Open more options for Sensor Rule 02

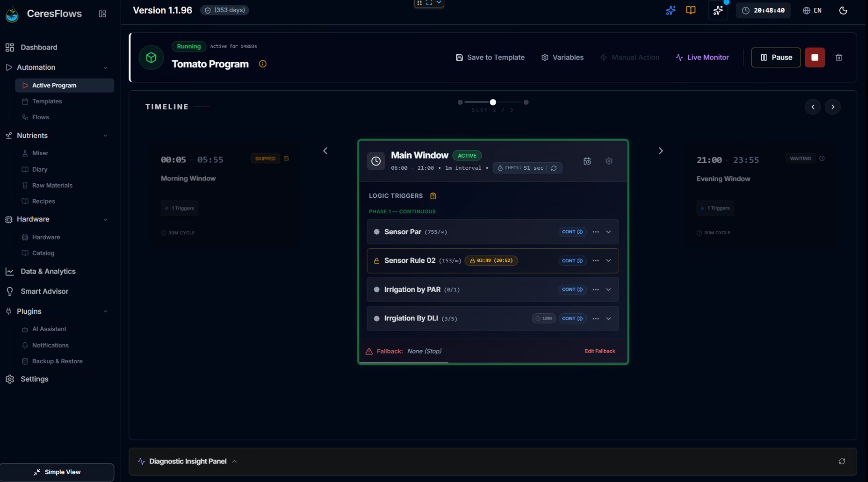pyautogui.click(x=596, y=261)
